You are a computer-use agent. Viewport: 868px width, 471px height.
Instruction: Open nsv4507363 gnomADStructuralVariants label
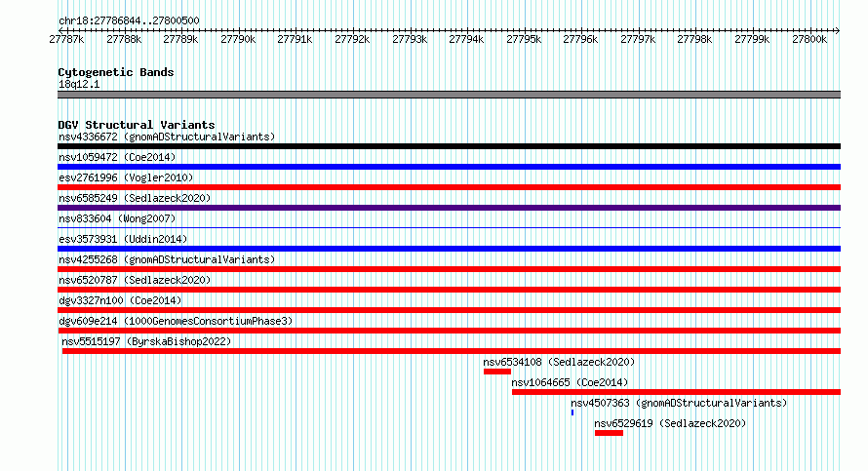coord(679,403)
